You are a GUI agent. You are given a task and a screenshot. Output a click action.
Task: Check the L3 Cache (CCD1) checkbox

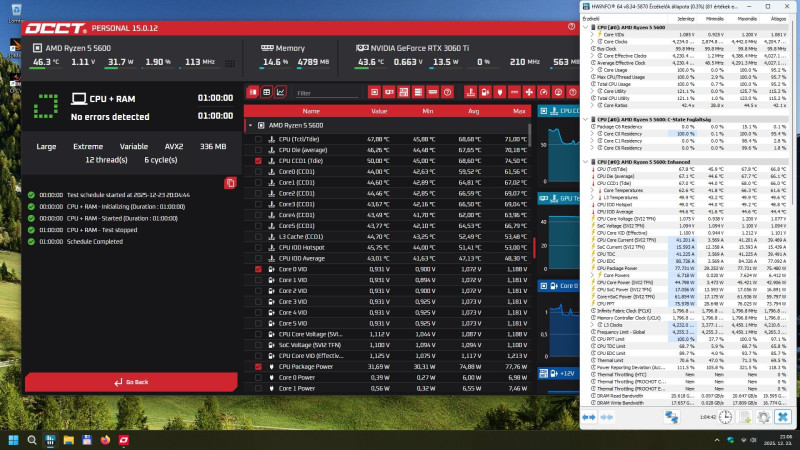pos(258,237)
